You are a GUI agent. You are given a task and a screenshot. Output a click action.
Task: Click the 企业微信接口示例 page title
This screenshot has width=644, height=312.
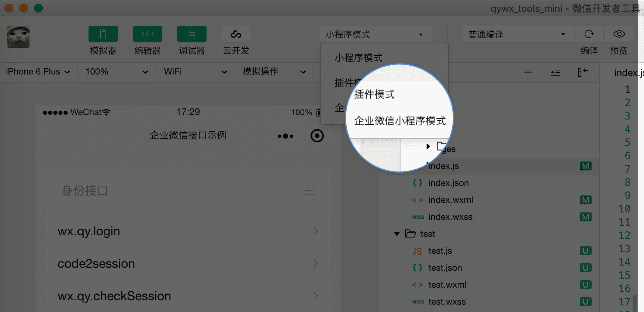(188, 135)
